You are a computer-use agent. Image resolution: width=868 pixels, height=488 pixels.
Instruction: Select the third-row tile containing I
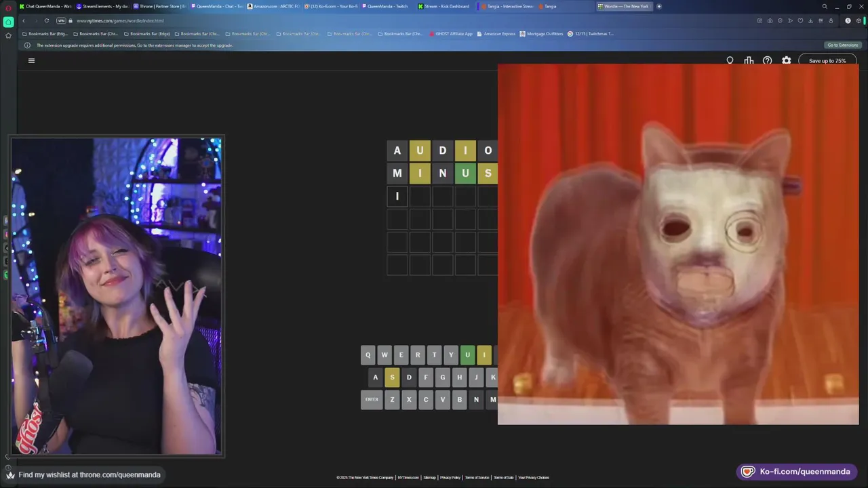(x=397, y=197)
